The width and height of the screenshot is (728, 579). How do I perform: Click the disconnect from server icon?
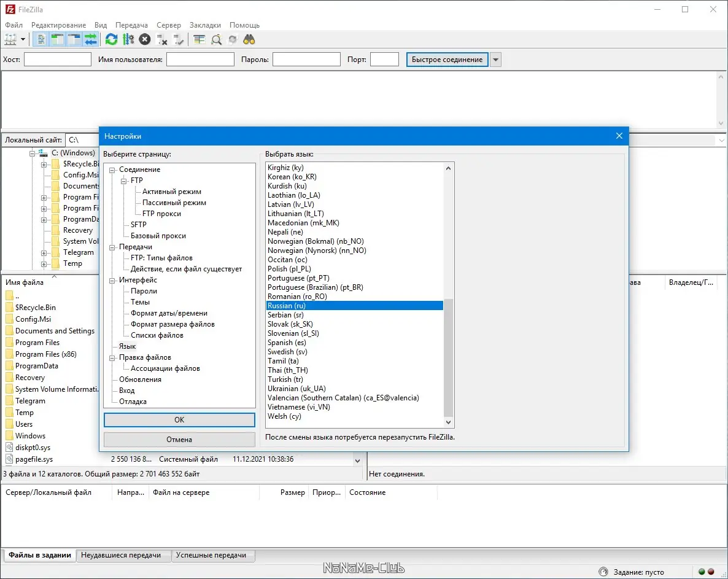click(162, 40)
